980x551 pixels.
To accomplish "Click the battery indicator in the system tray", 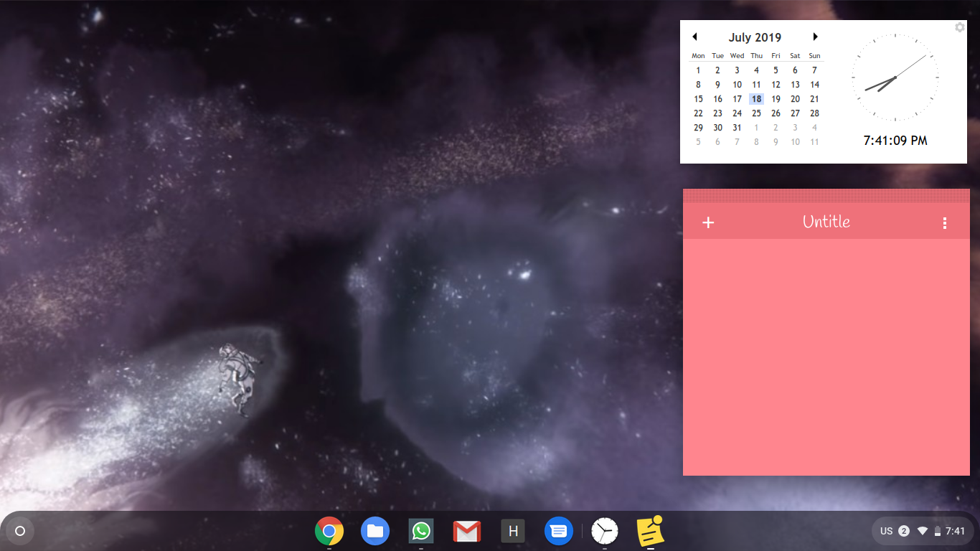I will click(936, 531).
